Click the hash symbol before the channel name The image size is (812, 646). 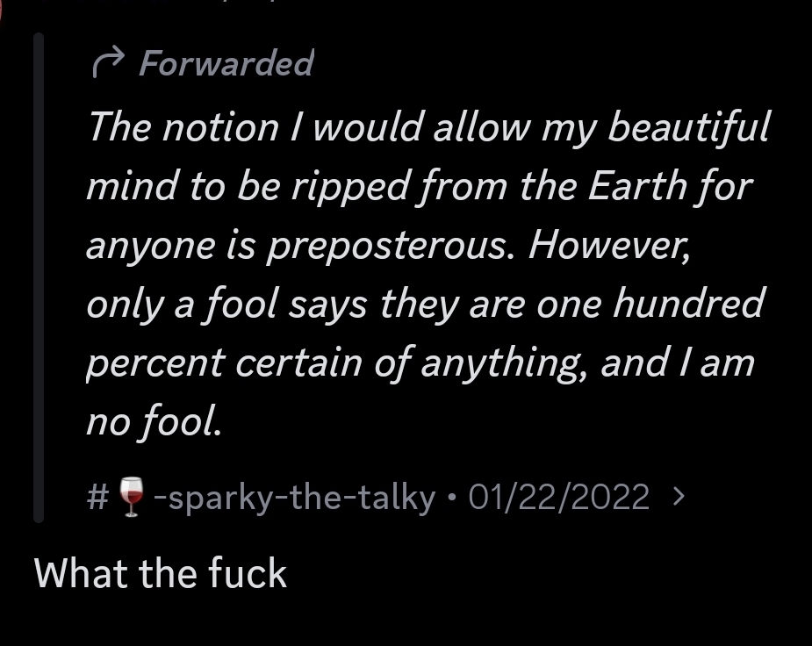[97, 498]
